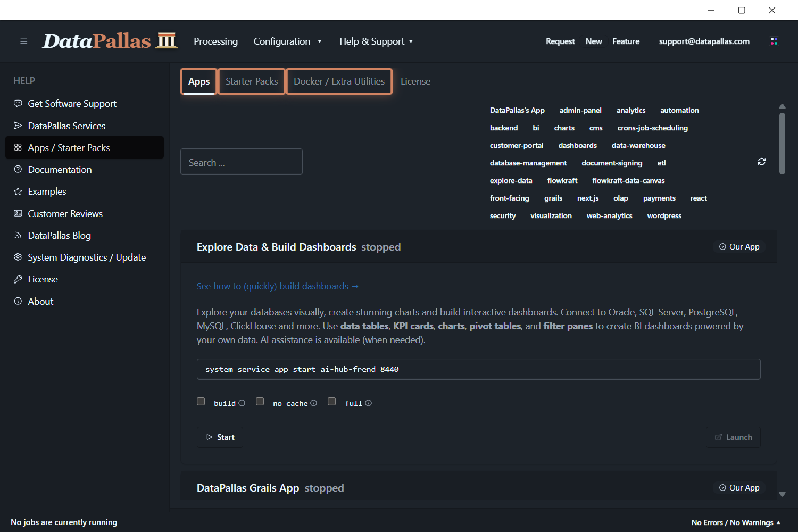Click the vertical scrollbar thumb

782,143
